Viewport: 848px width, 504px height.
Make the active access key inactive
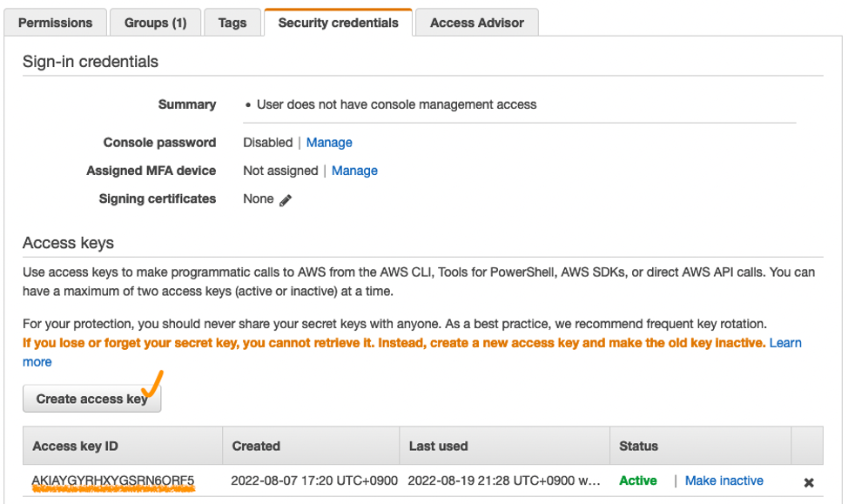pyautogui.click(x=723, y=480)
